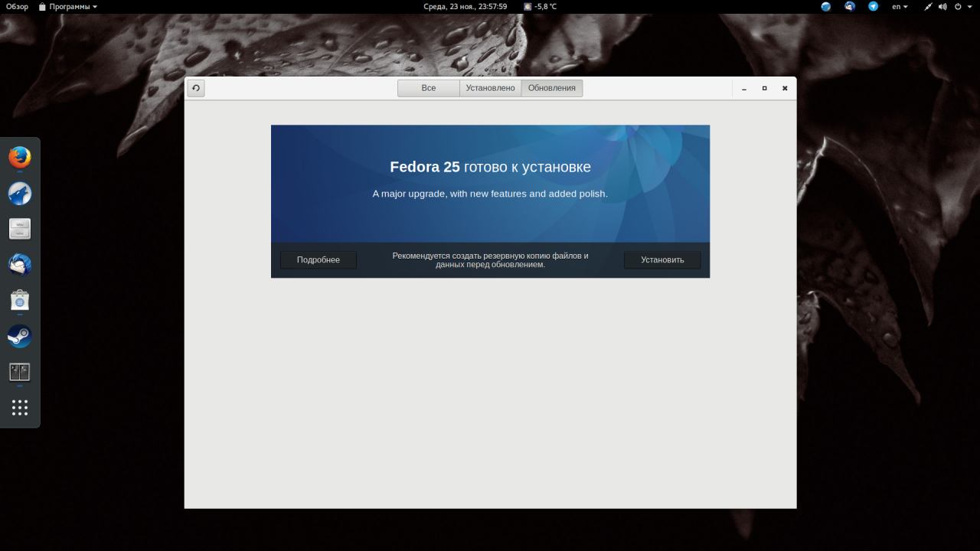Launch Firefox from the dock
980x551 pixels.
click(20, 157)
